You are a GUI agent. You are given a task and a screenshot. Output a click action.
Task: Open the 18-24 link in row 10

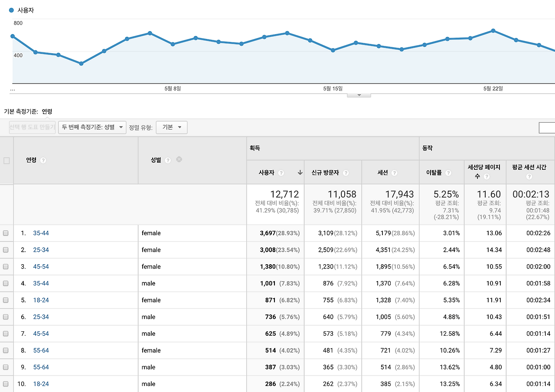41,384
